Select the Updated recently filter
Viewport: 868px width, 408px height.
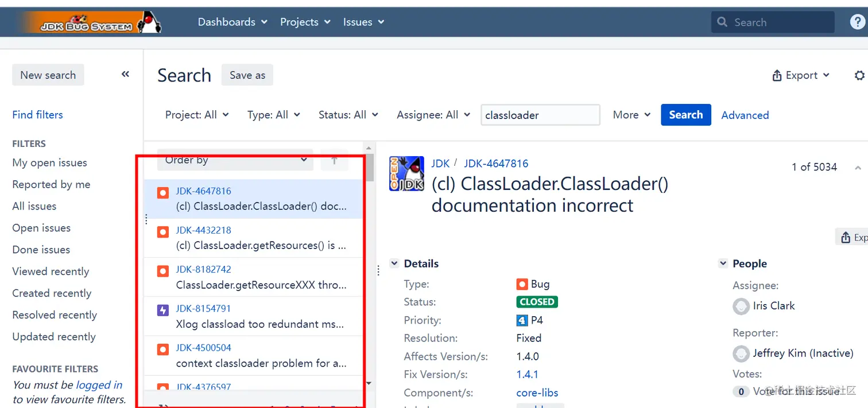tap(54, 337)
